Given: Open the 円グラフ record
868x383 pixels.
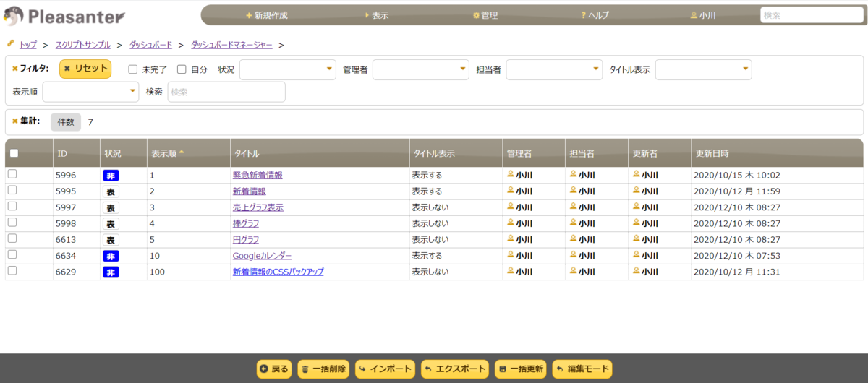Looking at the screenshot, I should coord(245,239).
